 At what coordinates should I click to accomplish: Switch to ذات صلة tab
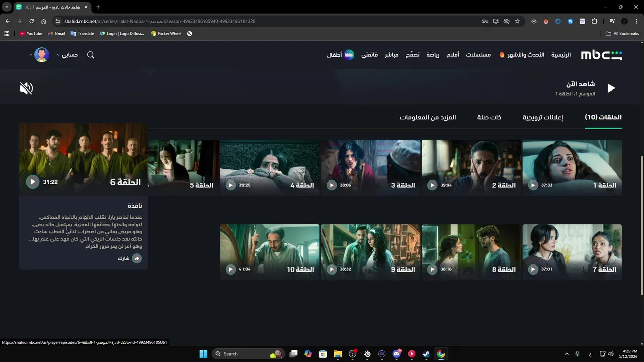(489, 117)
